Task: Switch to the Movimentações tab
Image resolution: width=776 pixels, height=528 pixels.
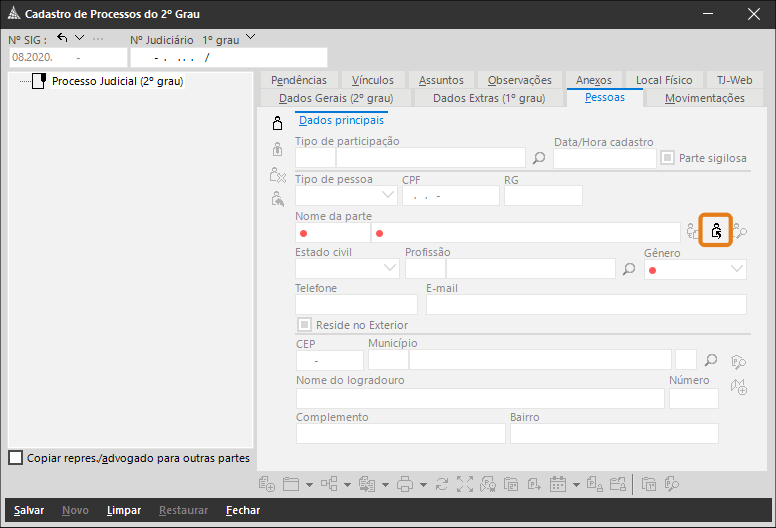Action: [704, 98]
